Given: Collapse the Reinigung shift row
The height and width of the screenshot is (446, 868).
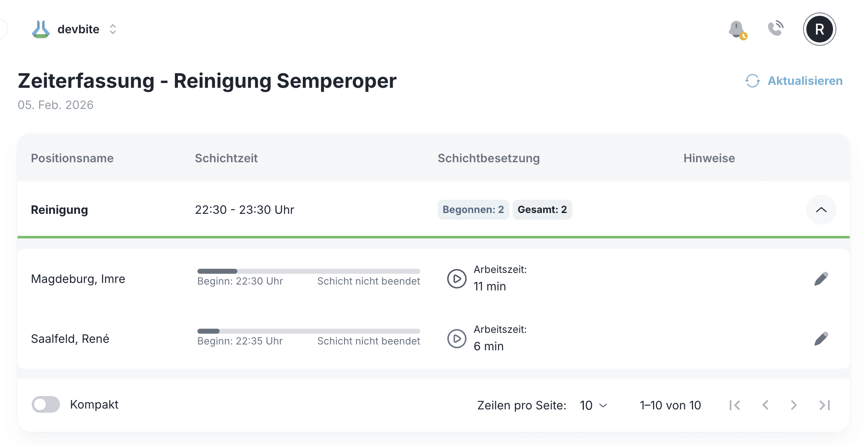Looking at the screenshot, I should coord(821,210).
